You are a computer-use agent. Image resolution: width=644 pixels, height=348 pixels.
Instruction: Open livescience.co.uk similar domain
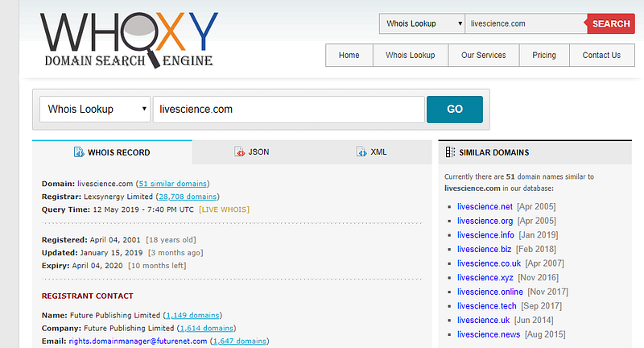coord(489,263)
